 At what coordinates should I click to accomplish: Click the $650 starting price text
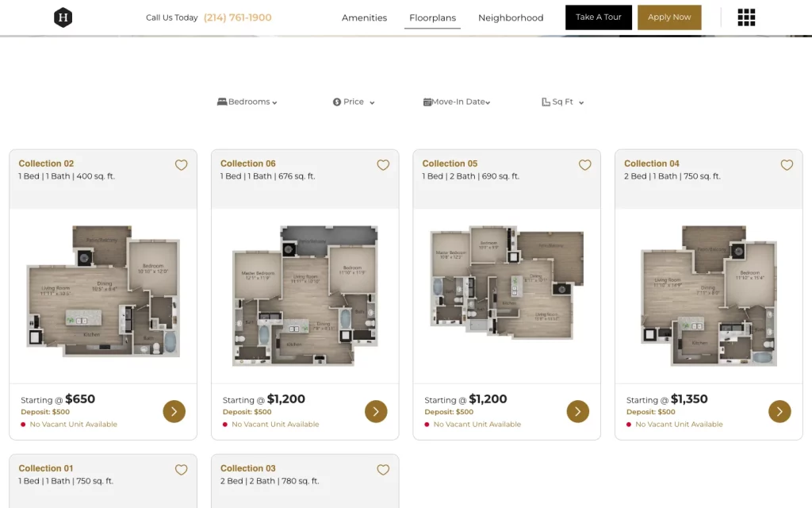80,399
